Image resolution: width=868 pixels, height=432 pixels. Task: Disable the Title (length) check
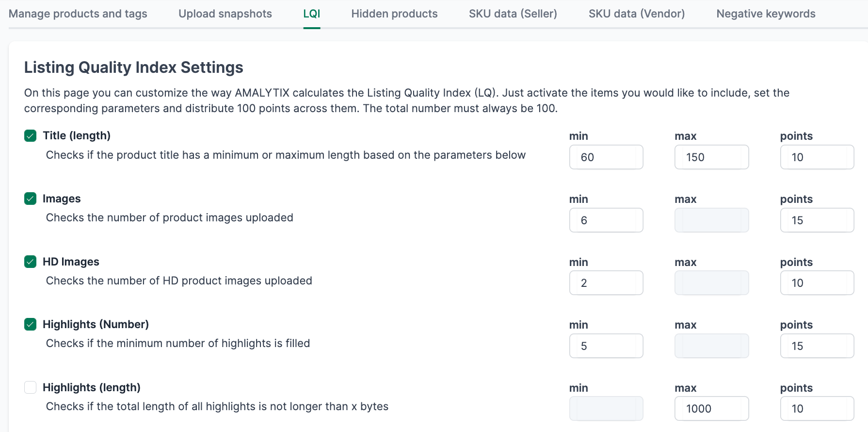point(30,136)
